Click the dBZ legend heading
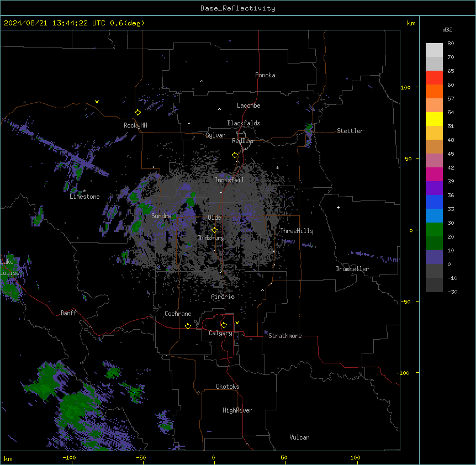The height and width of the screenshot is (465, 476). tap(447, 29)
